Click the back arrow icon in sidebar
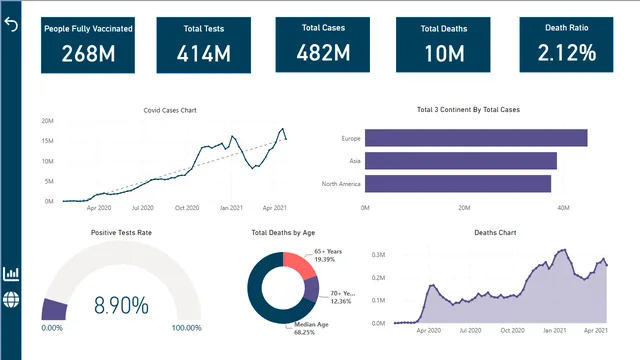Screen dimensions: 640x360 point(11,24)
